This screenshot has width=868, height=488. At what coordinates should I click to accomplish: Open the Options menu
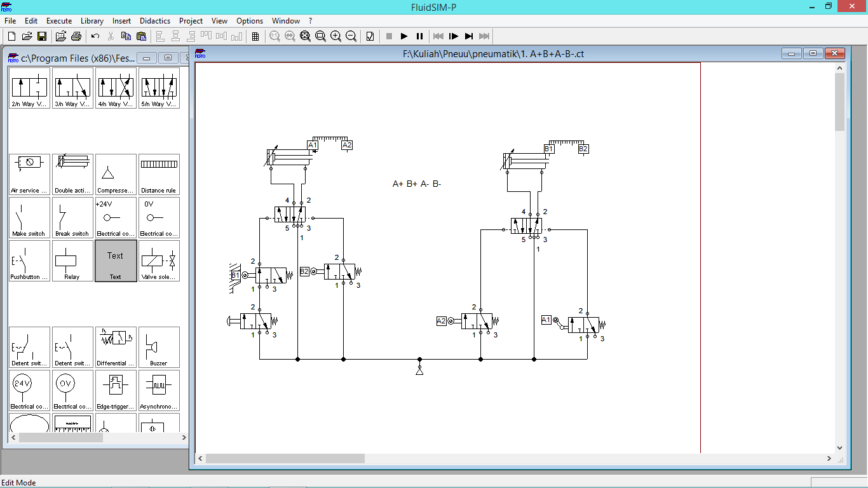pyautogui.click(x=249, y=20)
